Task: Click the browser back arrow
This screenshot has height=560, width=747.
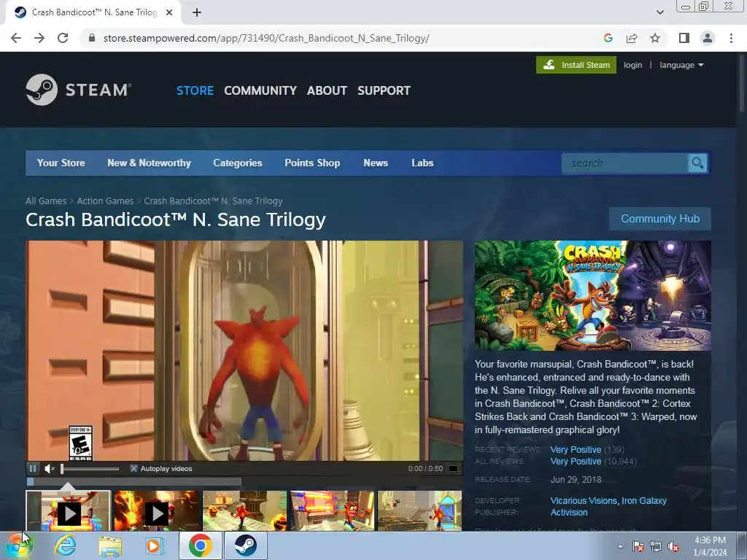Action: pyautogui.click(x=16, y=38)
